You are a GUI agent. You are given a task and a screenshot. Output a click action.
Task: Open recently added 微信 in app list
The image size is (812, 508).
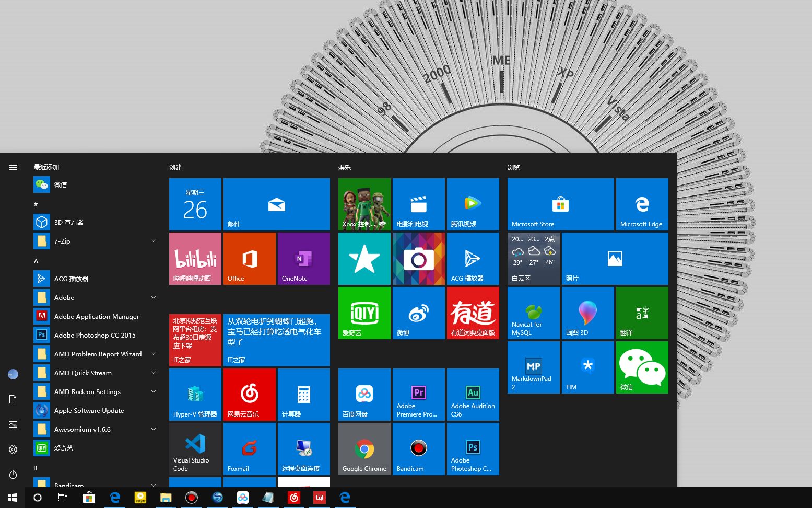point(95,184)
